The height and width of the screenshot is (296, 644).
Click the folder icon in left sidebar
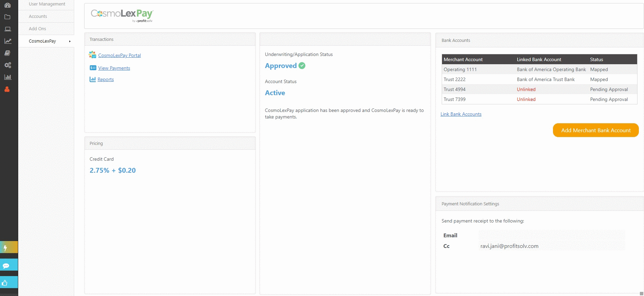click(x=8, y=17)
